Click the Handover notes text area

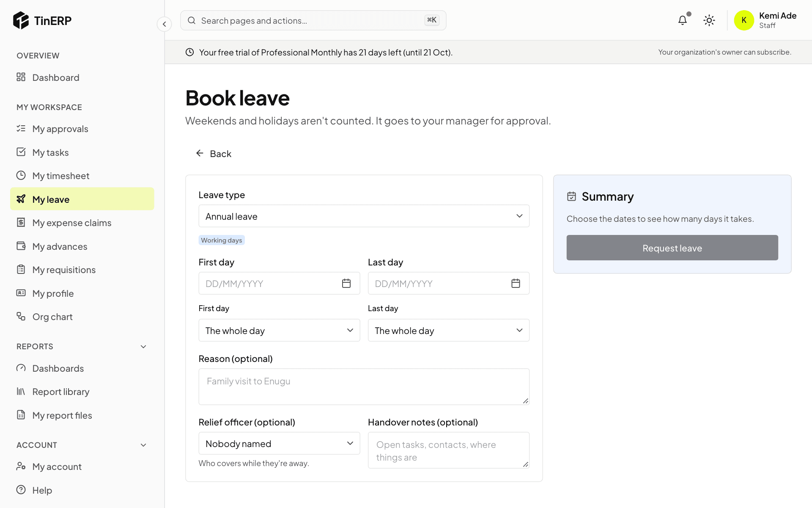(449, 450)
